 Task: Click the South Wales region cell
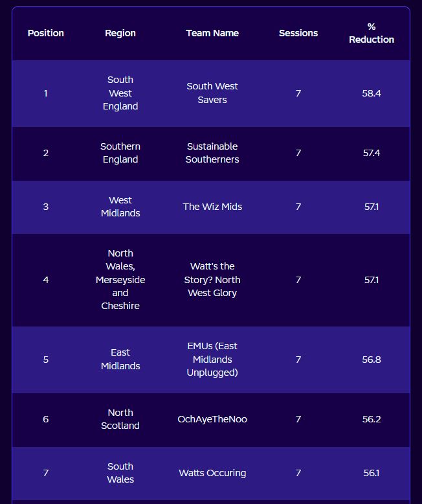click(x=120, y=473)
